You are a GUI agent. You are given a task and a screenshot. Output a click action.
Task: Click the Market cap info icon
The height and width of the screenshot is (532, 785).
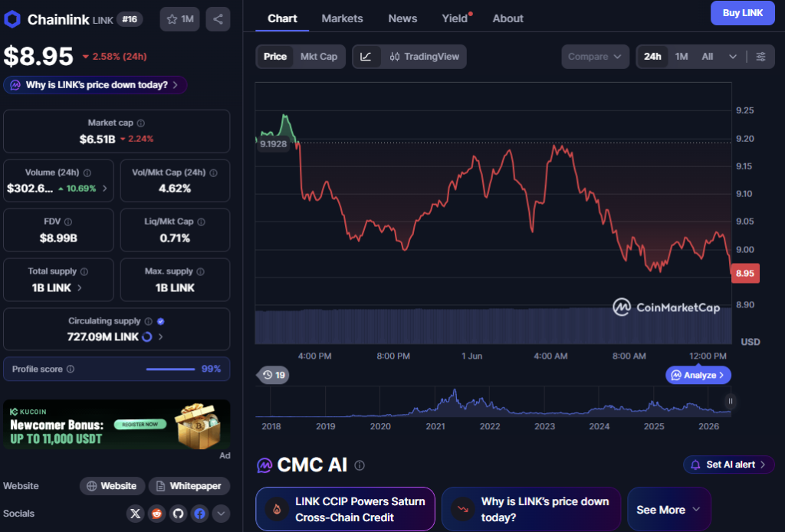point(141,123)
